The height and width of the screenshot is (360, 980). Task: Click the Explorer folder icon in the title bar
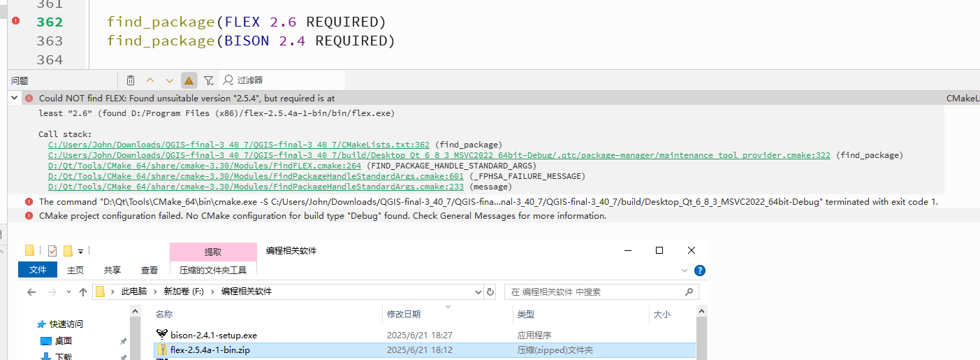[29, 251]
